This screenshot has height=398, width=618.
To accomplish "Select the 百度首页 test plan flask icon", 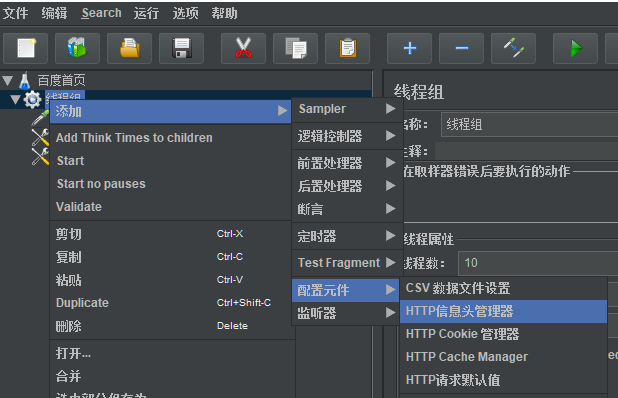I will pyautogui.click(x=24, y=80).
